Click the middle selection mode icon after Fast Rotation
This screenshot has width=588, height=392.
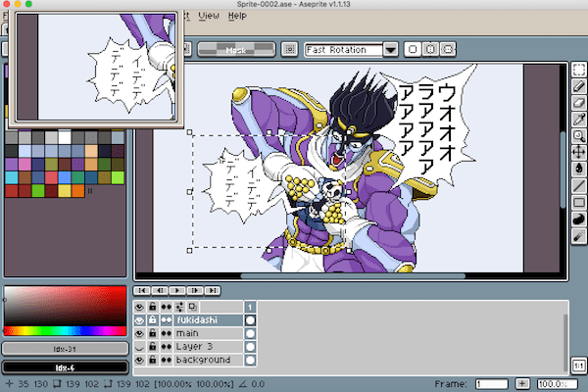[430, 49]
